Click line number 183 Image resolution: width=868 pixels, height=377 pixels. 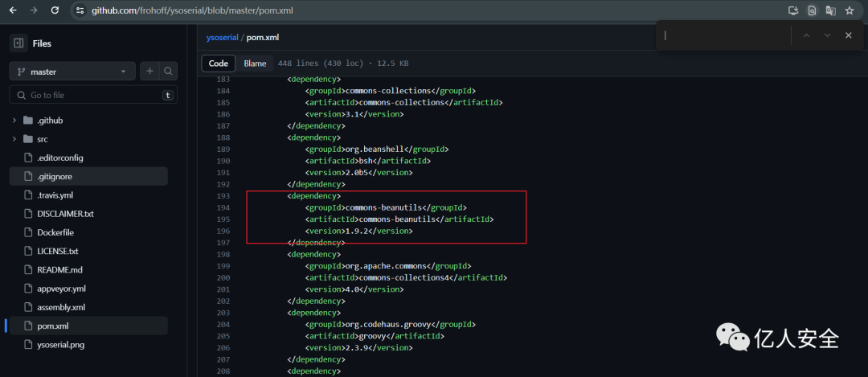click(x=223, y=79)
